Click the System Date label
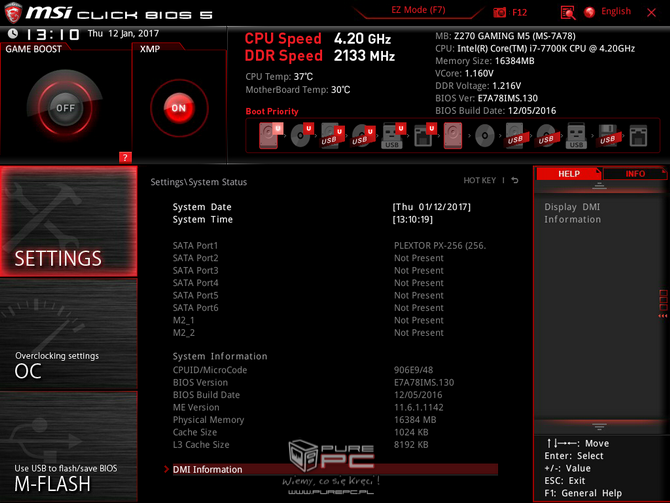The image size is (670, 503). (202, 207)
